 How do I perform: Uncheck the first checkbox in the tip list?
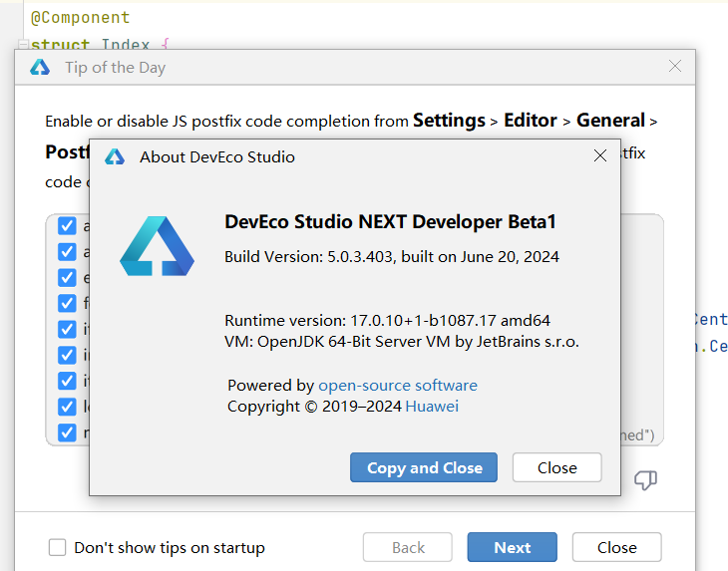coord(67,226)
